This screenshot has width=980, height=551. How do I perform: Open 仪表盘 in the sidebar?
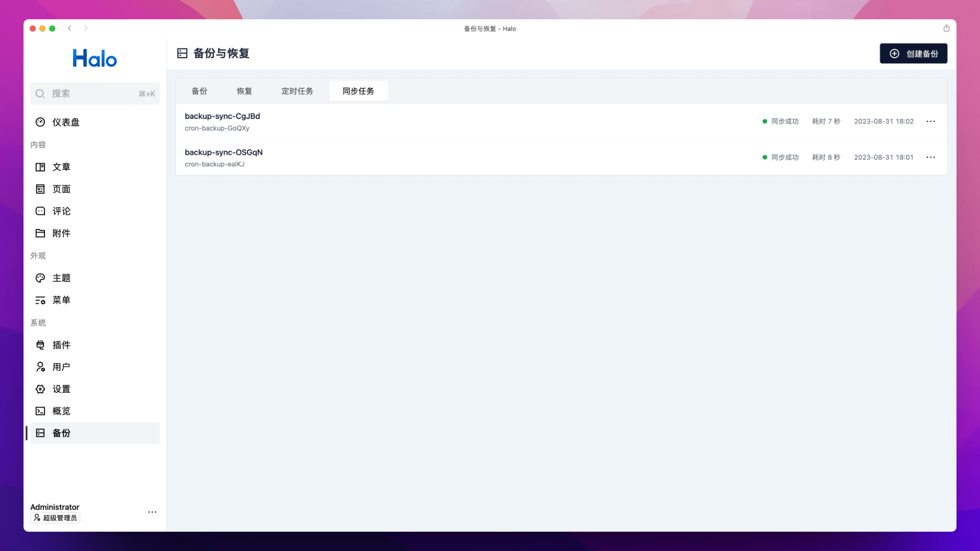coord(95,122)
